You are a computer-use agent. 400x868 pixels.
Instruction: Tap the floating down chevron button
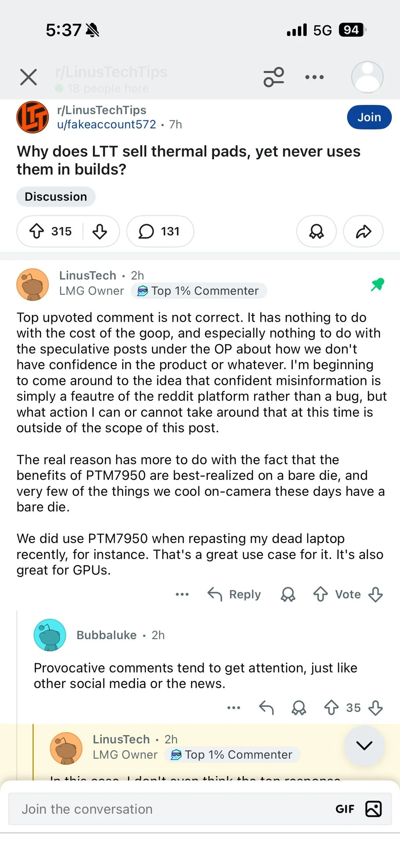(364, 746)
